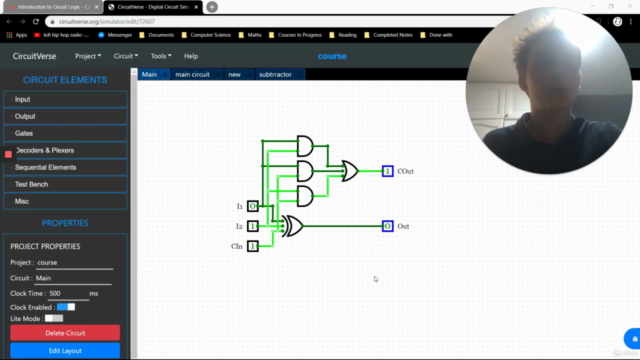
Task: Toggle the I2 input bit
Action: click(253, 226)
